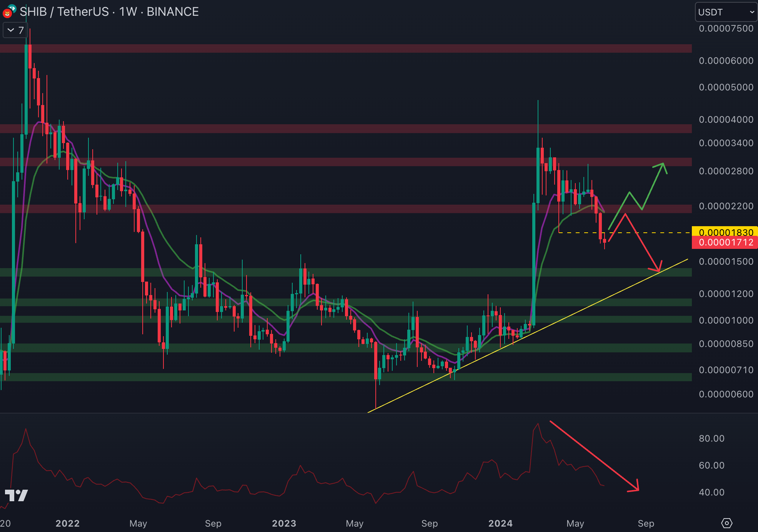
Task: Select the top red resistance zone band
Action: (x=346, y=48)
